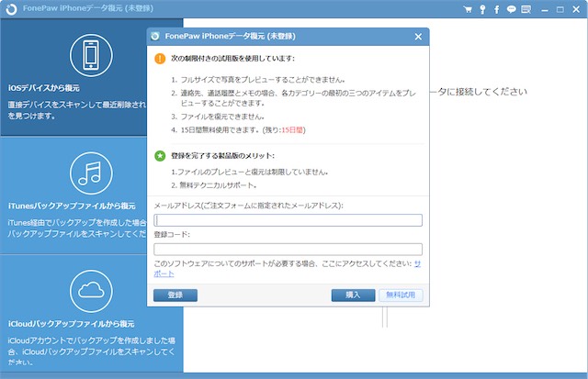Click the orange warning icon in dialog

[x=160, y=59]
